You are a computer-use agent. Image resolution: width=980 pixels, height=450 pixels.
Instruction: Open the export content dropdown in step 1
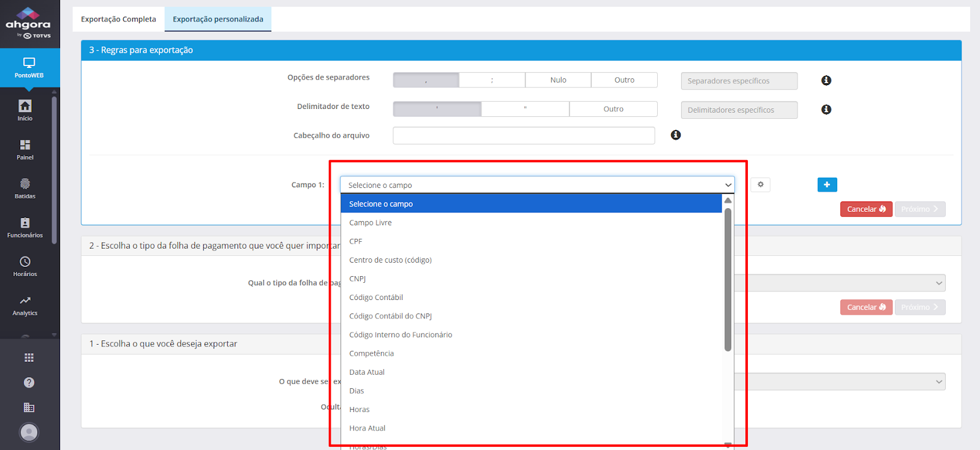[x=840, y=381]
